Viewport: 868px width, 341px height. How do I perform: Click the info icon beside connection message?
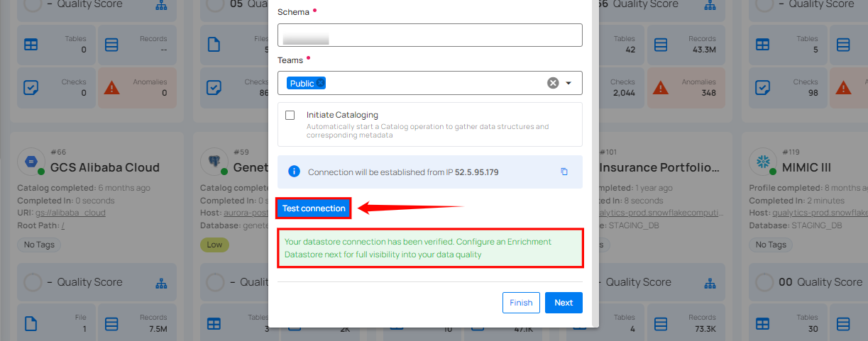[x=294, y=172]
